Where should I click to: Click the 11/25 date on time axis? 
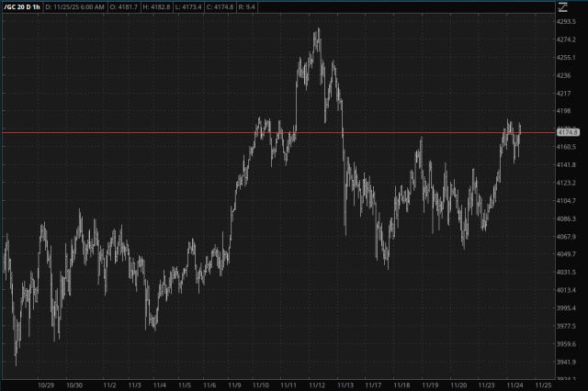pos(543,385)
